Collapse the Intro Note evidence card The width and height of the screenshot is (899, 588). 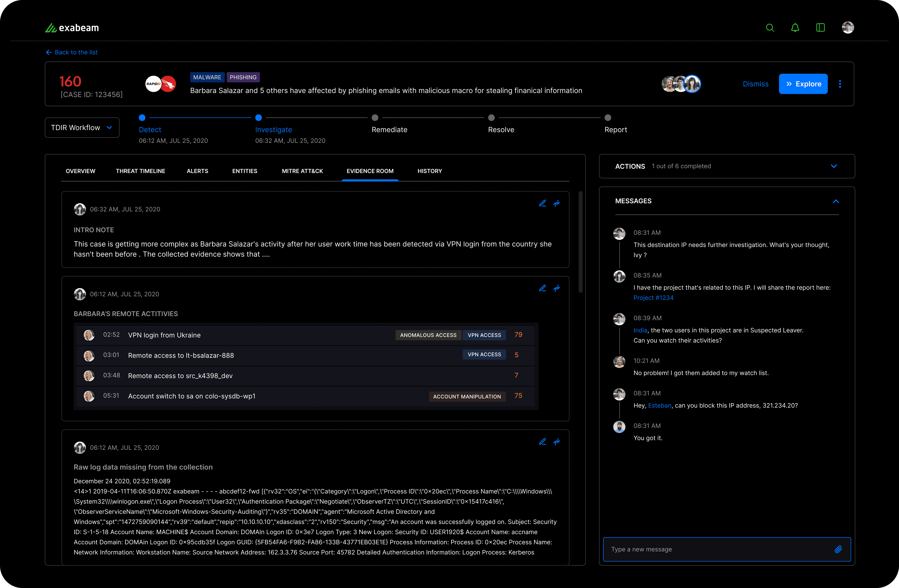coord(557,204)
